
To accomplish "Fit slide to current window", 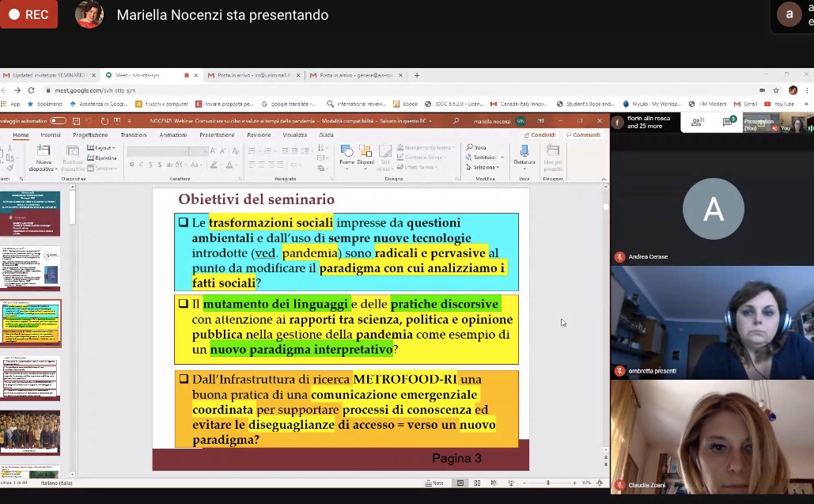I will point(600,483).
